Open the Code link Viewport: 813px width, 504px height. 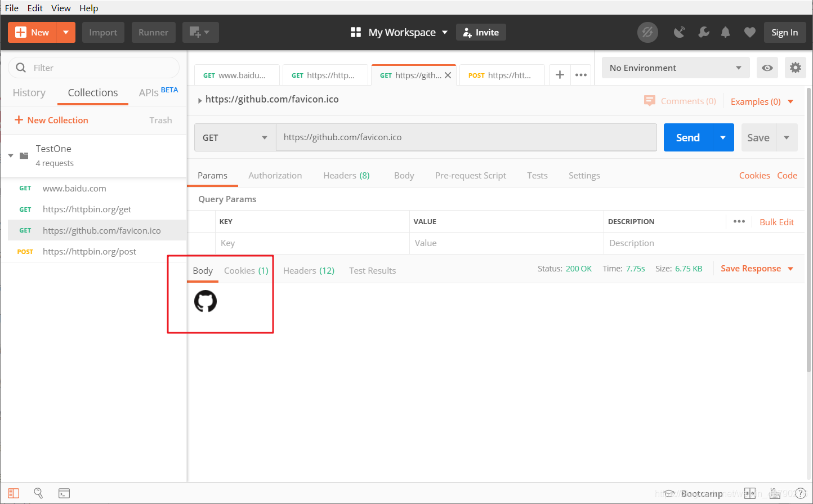(787, 176)
